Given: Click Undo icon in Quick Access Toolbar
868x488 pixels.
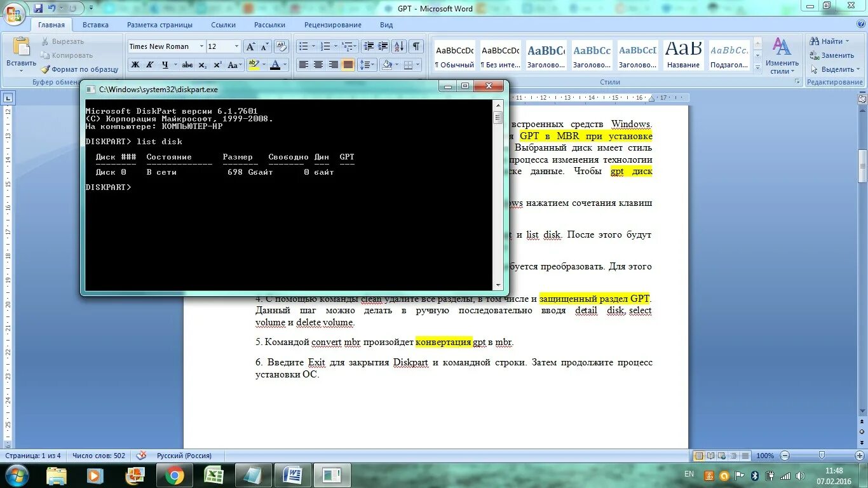Looking at the screenshot, I should pos(52,8).
